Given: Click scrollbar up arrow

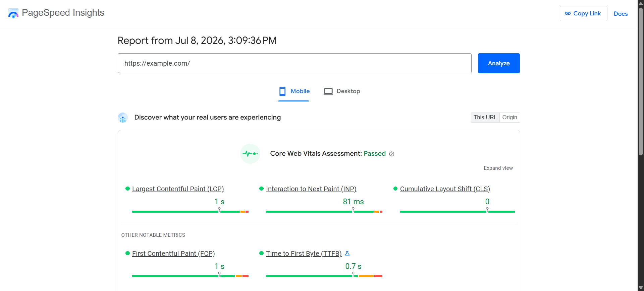Looking at the screenshot, I should 641,3.
